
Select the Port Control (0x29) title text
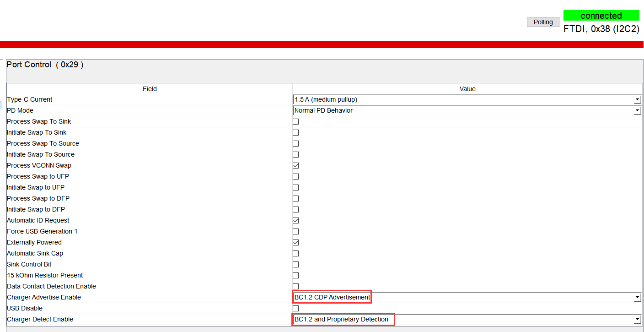pos(45,65)
